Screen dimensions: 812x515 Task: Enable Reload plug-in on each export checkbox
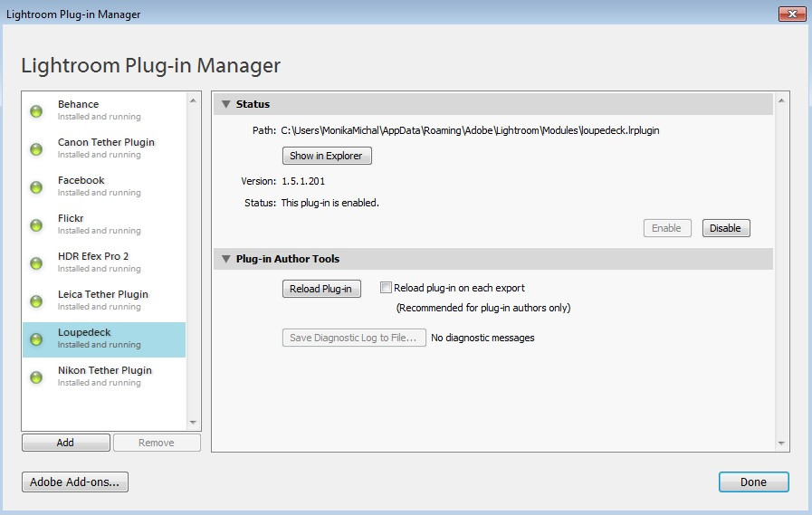pyautogui.click(x=386, y=288)
